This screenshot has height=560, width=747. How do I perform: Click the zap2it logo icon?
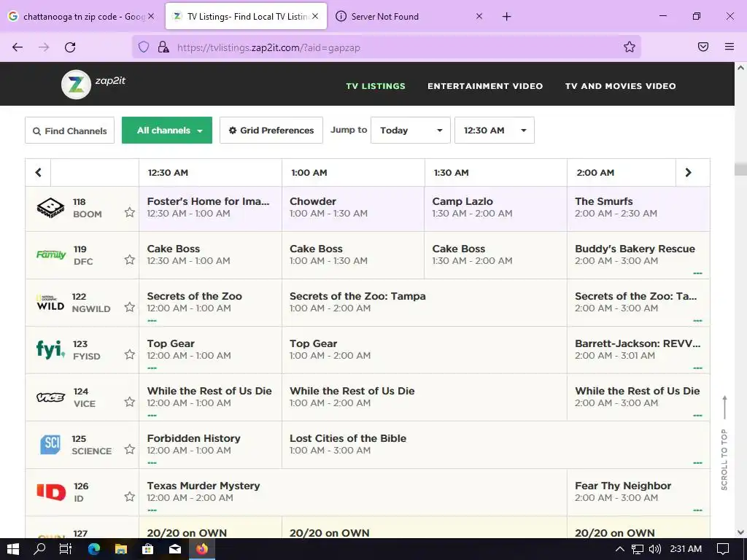point(76,85)
